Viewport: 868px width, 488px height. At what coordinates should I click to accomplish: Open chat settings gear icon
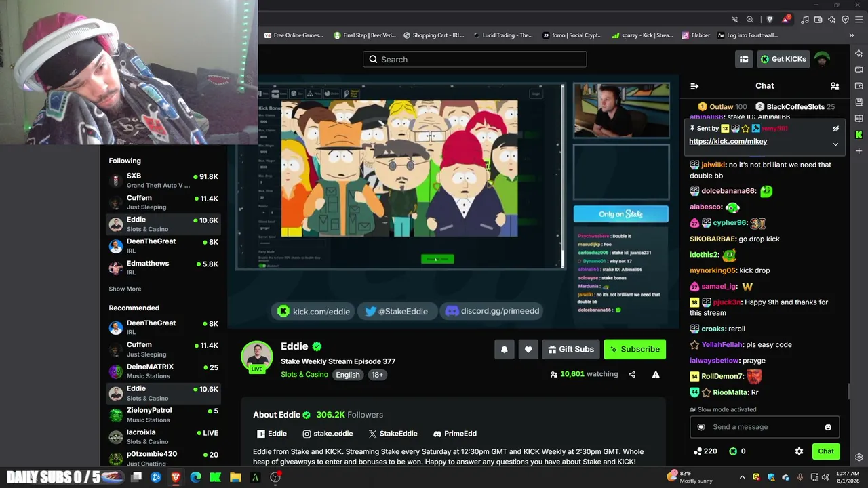[x=799, y=451]
